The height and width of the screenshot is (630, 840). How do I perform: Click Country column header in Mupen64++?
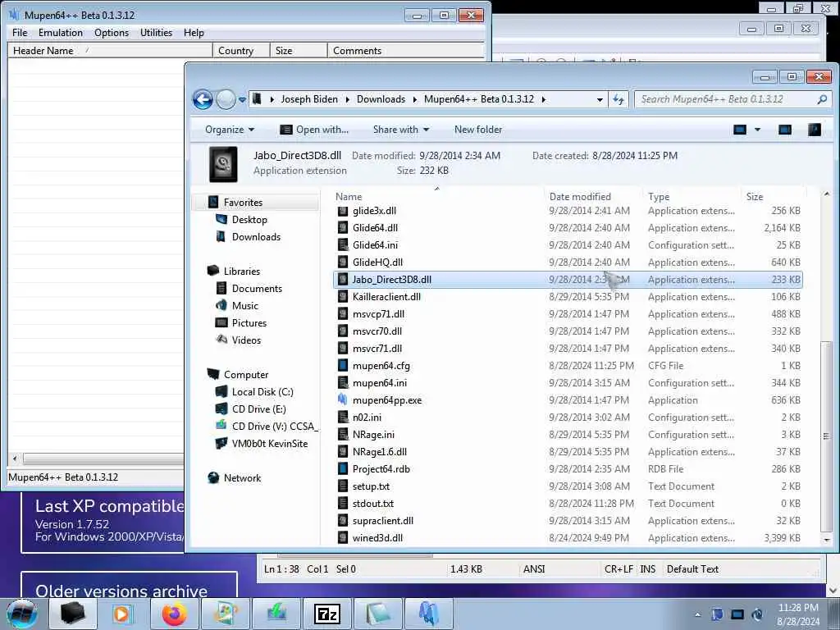[x=241, y=50]
